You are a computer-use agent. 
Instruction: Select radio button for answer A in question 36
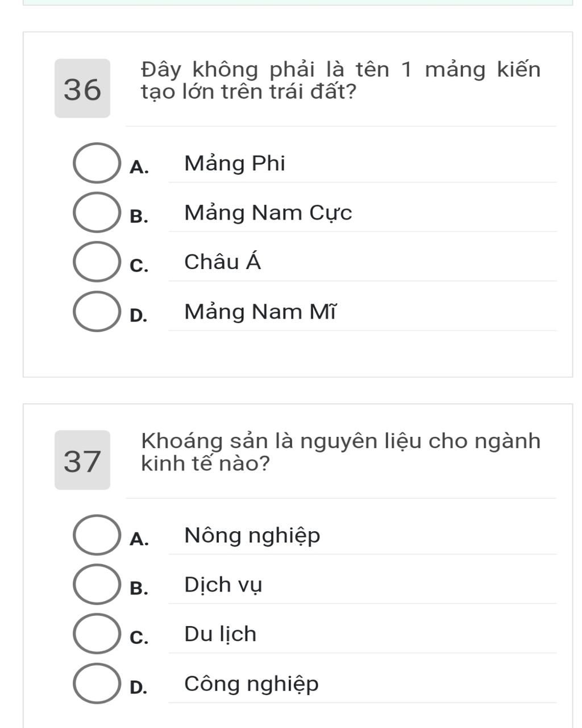click(97, 163)
